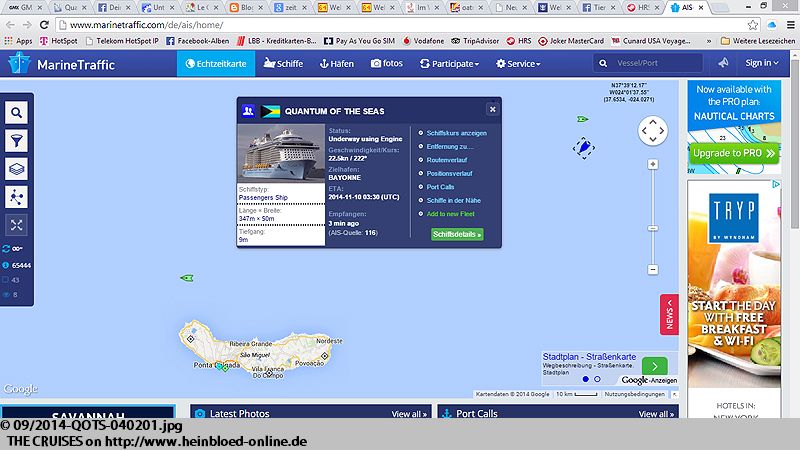The image size is (800, 450).
Task: Select the first ad pagination dot
Action: [x=585, y=379]
